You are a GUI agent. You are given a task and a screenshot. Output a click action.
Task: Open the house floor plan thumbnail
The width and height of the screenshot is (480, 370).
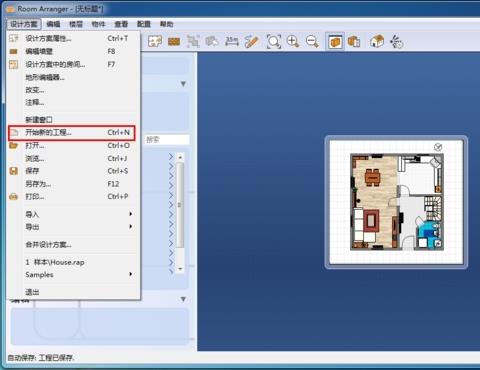coord(396,202)
